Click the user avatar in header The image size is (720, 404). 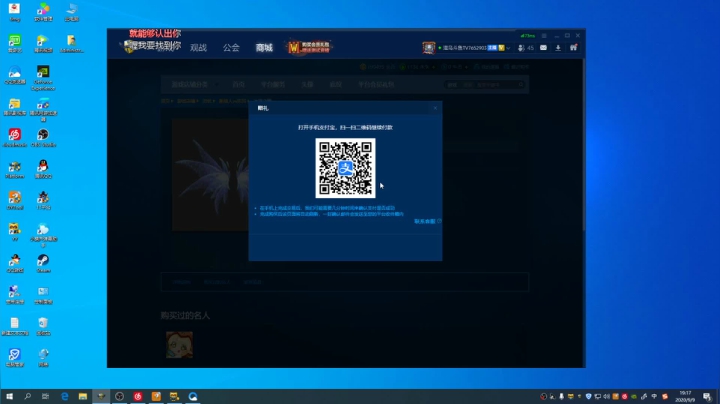click(428, 48)
